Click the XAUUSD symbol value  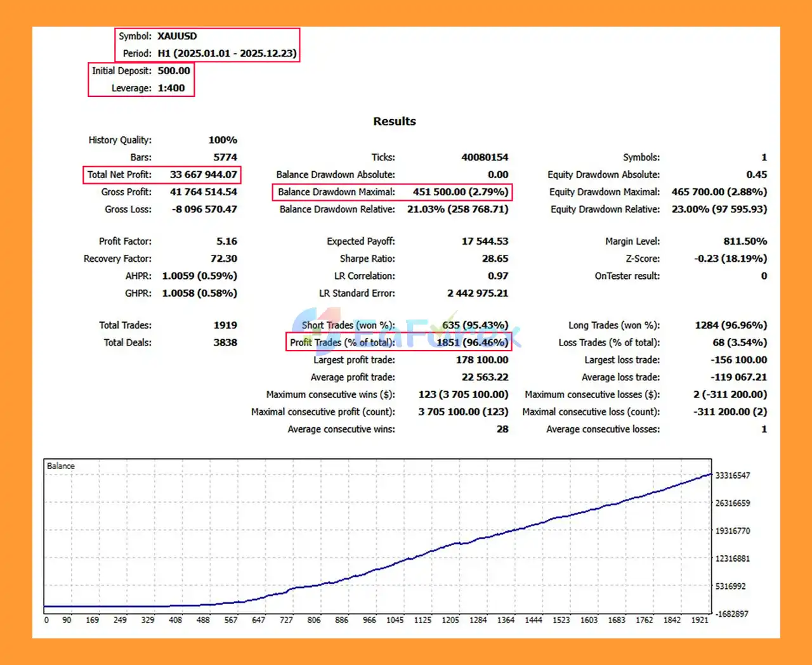point(177,36)
